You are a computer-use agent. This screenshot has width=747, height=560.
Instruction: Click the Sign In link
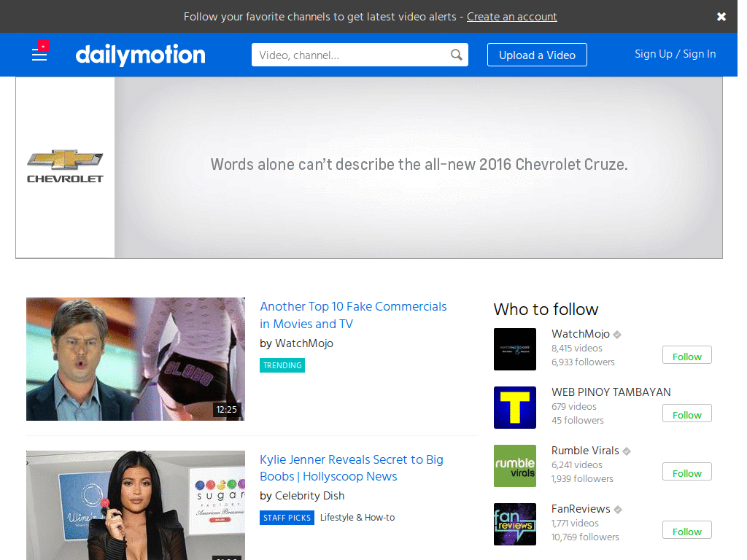pos(700,54)
